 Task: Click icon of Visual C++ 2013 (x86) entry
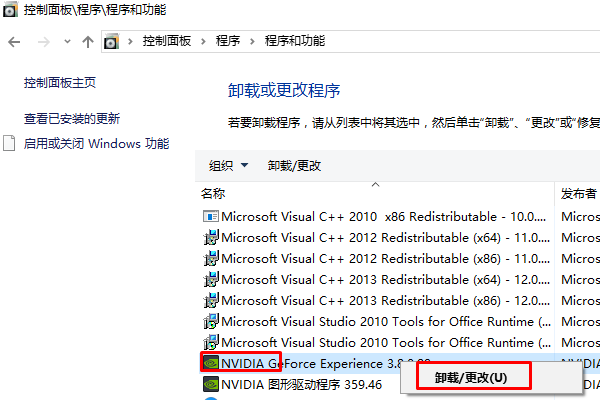[210, 300]
